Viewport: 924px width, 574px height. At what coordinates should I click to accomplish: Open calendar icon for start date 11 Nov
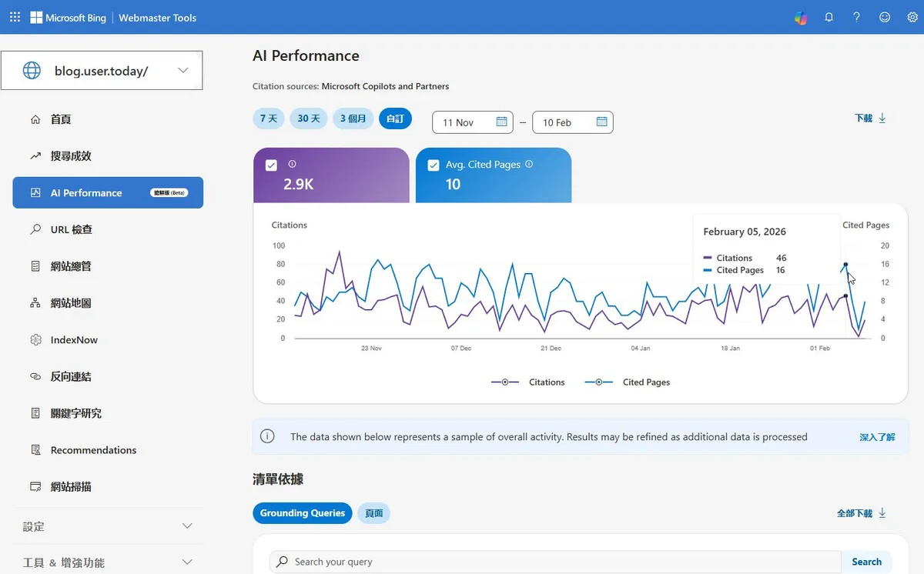click(501, 122)
